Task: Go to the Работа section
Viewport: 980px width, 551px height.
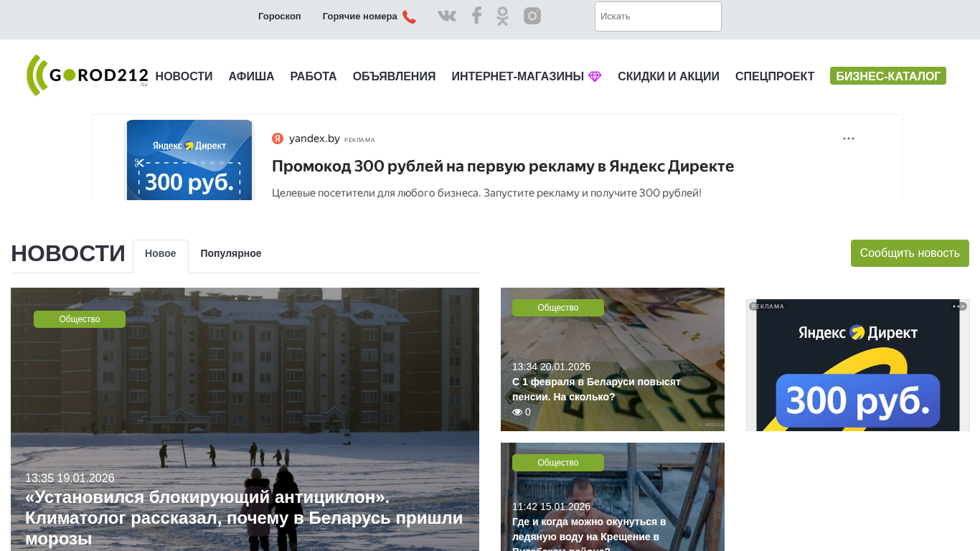Action: point(314,77)
